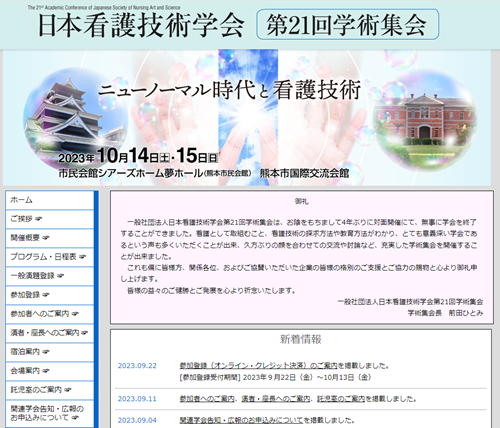Go to 会場案内 in the sidebar
The image size is (500, 428).
[x=50, y=371]
